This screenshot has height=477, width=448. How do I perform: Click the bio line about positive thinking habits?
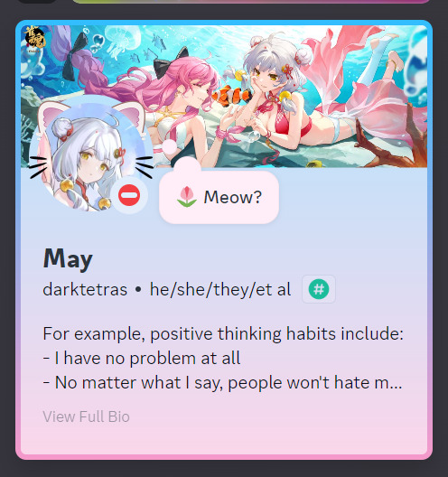(x=223, y=334)
